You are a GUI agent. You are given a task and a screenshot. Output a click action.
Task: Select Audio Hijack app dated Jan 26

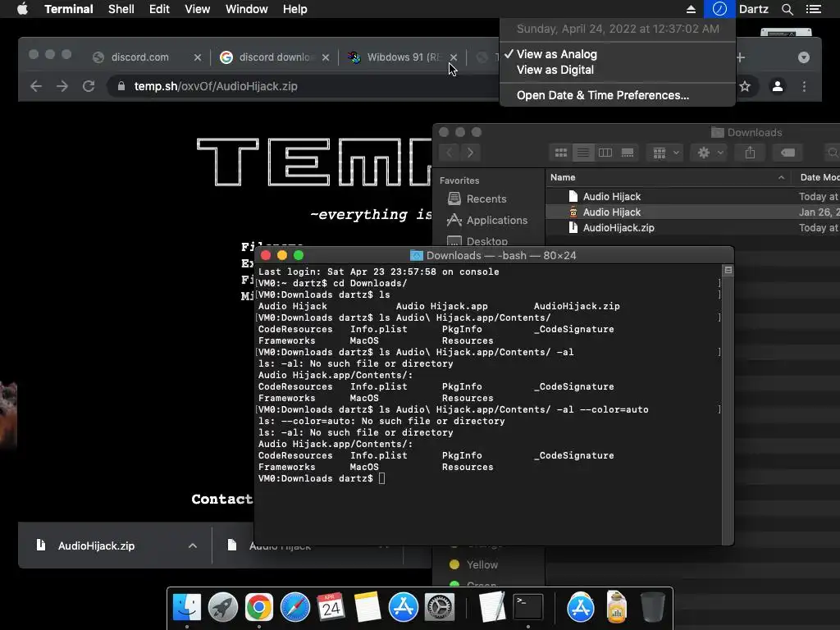point(612,212)
